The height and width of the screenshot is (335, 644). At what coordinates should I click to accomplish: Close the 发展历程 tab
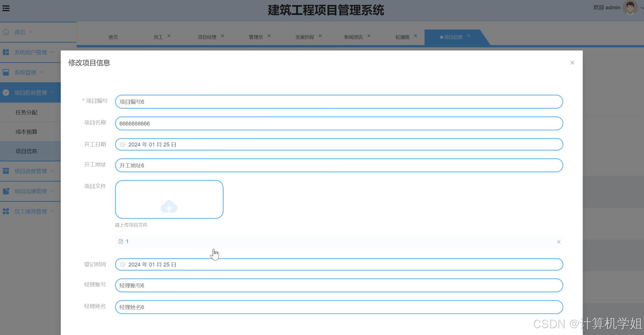320,36
